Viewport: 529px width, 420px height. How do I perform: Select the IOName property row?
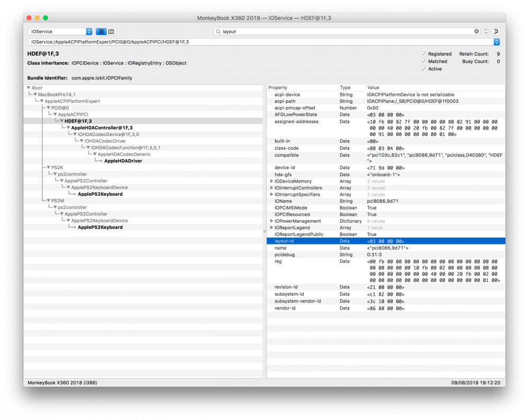(x=386, y=201)
